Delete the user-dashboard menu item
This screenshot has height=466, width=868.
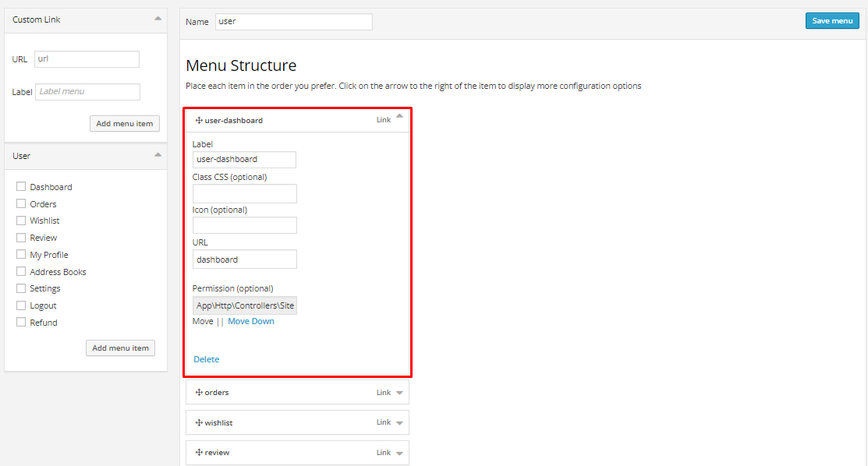pos(207,359)
